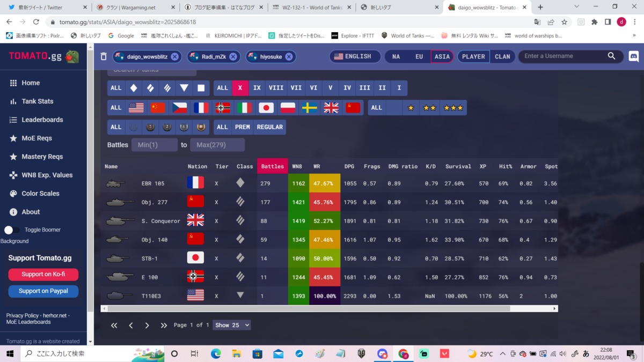Switch server to ASIA
This screenshot has height=362, width=644.
(442, 56)
